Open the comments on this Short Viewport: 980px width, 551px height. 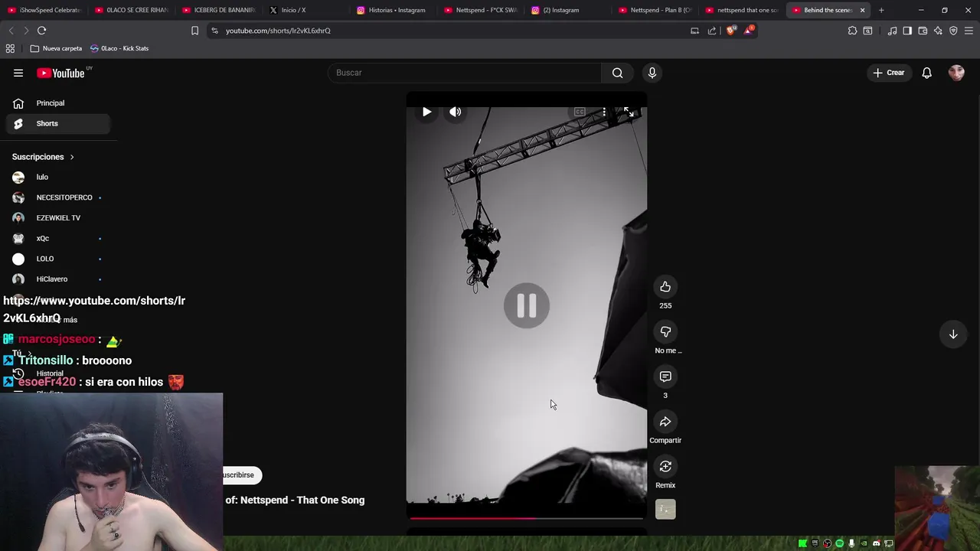click(x=665, y=377)
